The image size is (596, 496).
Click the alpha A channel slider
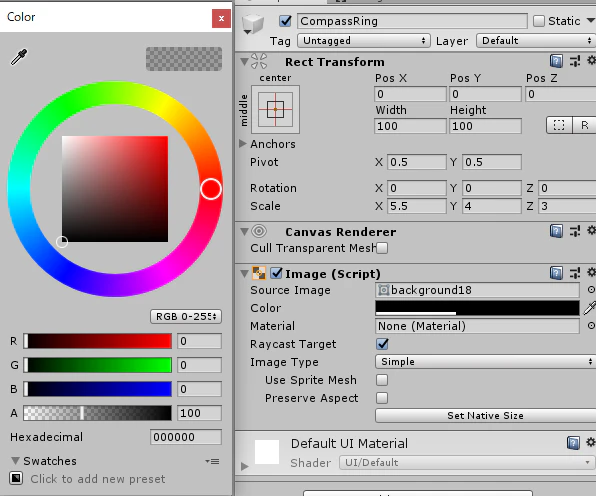tap(97, 413)
